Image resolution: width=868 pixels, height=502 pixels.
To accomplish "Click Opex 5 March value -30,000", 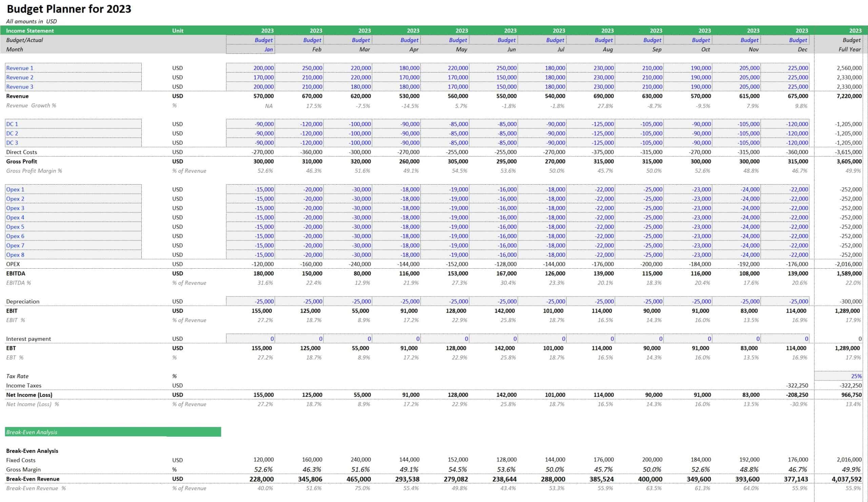I will pyautogui.click(x=348, y=226).
